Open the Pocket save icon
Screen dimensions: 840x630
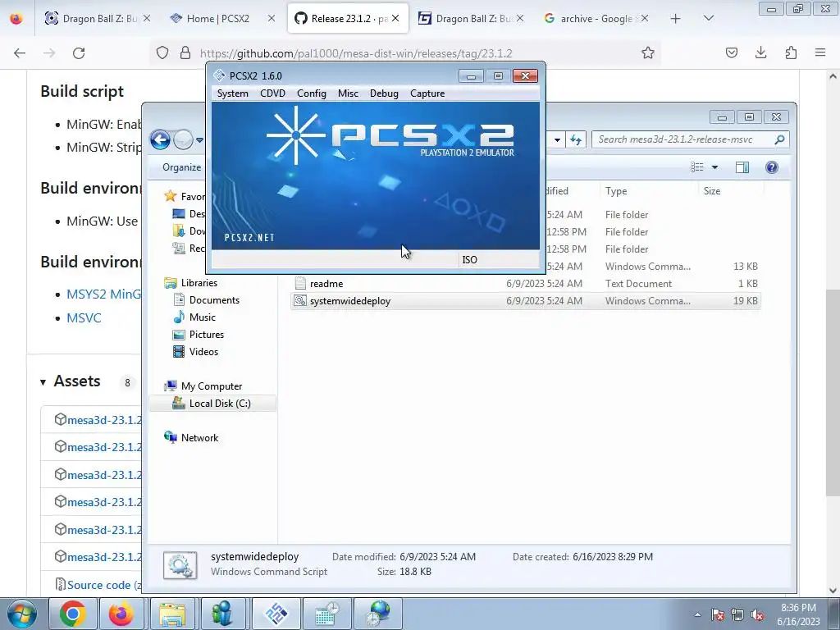[x=731, y=52]
